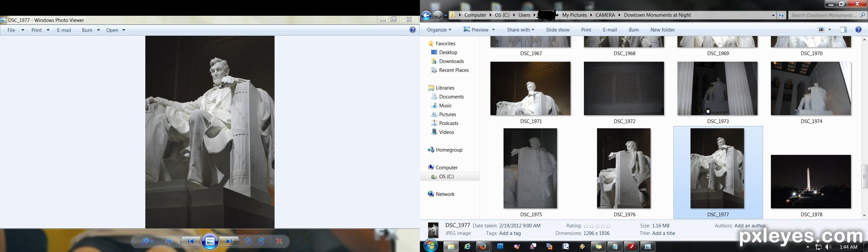Open the view options dropdown arrow
The image size is (868, 252).
coord(830,30)
